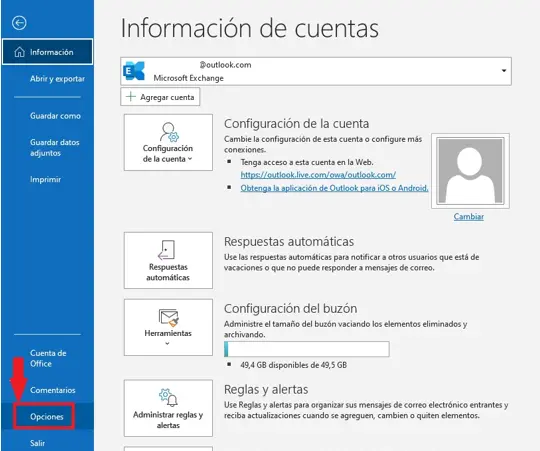Click the Configuración del buzón heading
Image resolution: width=540 pixels, height=451 pixels.
pyautogui.click(x=290, y=308)
